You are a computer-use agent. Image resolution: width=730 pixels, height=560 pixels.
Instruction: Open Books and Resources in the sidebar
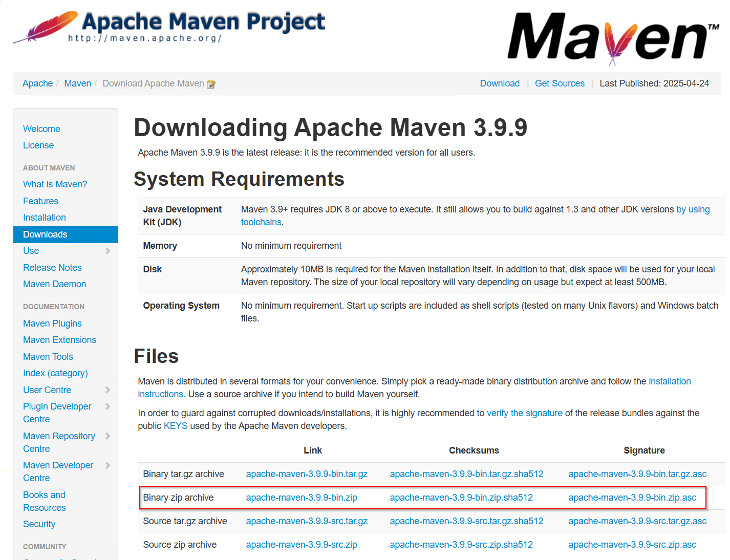coord(45,501)
